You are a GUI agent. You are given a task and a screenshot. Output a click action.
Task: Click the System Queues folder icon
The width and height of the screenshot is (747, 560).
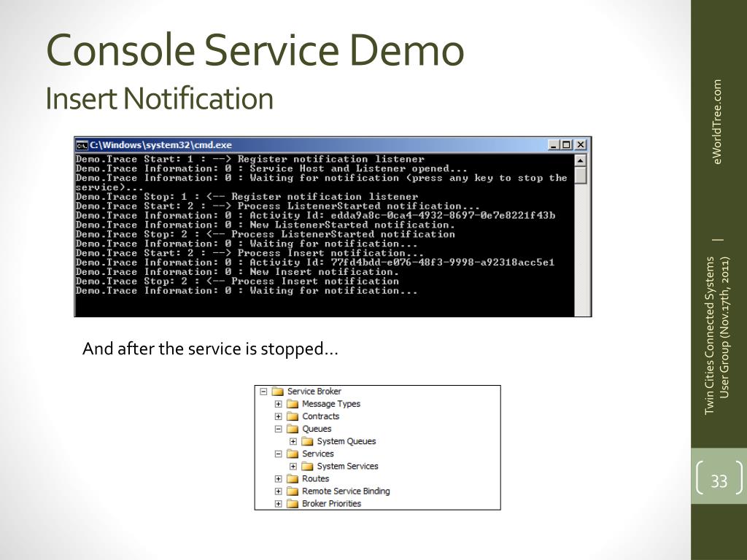click(x=307, y=441)
